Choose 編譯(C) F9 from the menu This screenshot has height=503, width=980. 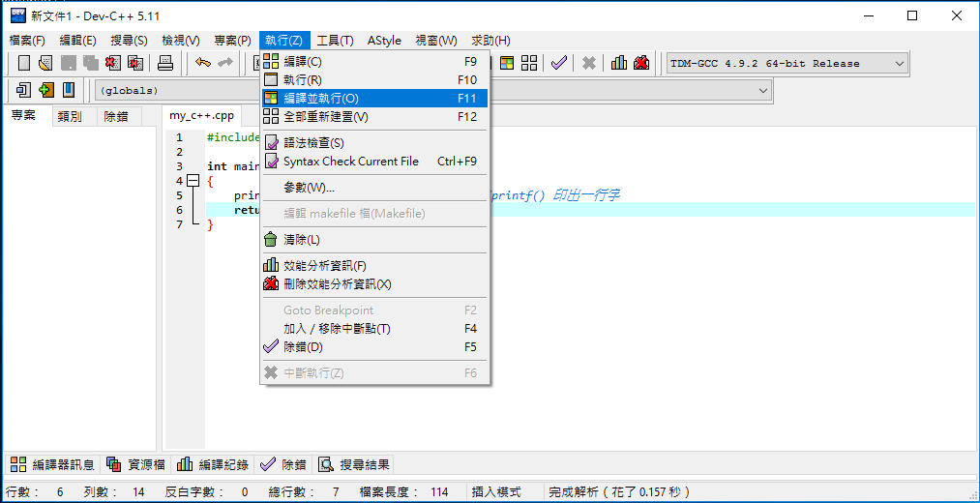click(x=375, y=62)
